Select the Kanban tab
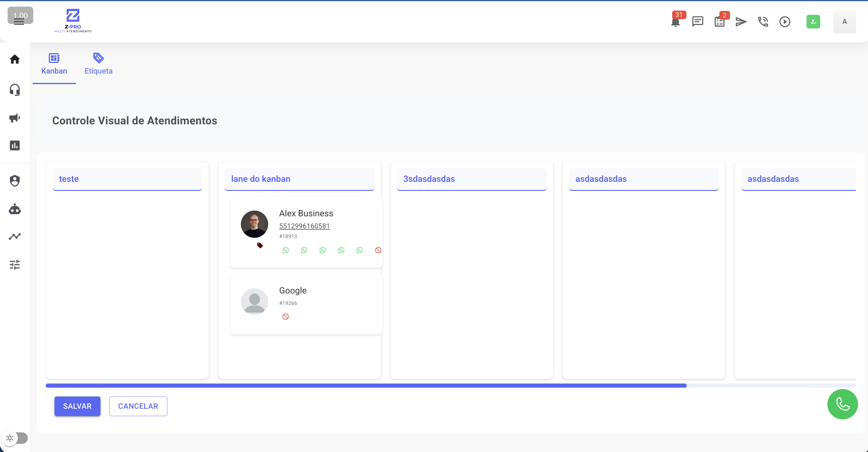The image size is (868, 452). pyautogui.click(x=54, y=64)
